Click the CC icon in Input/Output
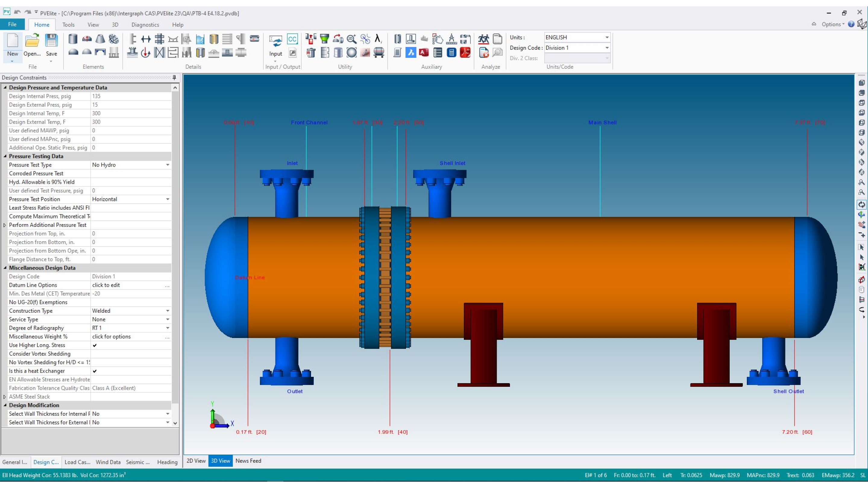868x488 pixels. [x=292, y=39]
